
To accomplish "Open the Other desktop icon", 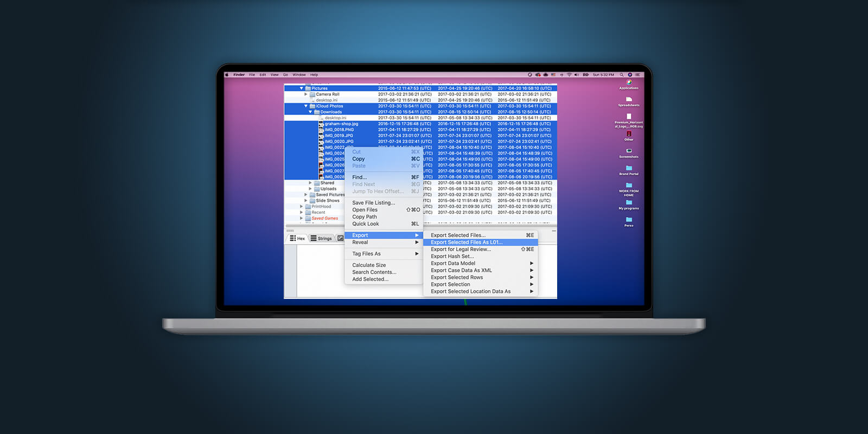I will [629, 133].
